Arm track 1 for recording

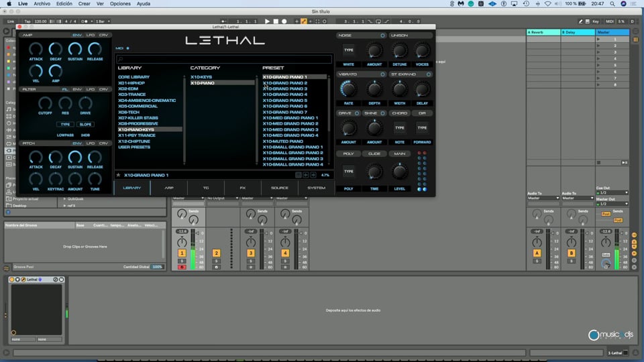coord(182,267)
